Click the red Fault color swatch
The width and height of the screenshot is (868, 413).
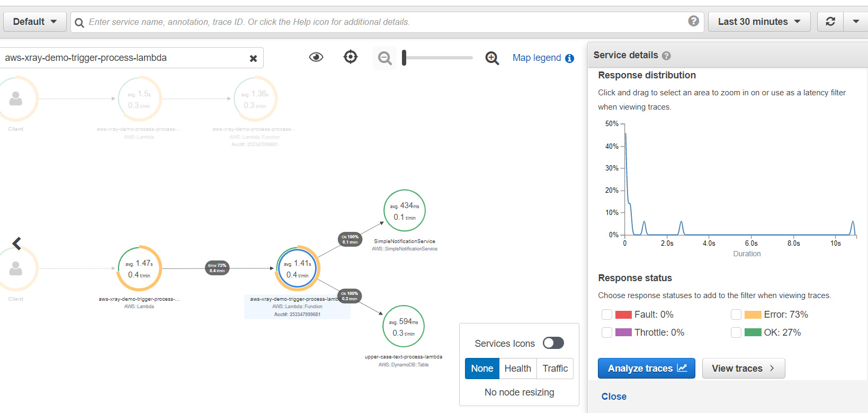[623, 315]
